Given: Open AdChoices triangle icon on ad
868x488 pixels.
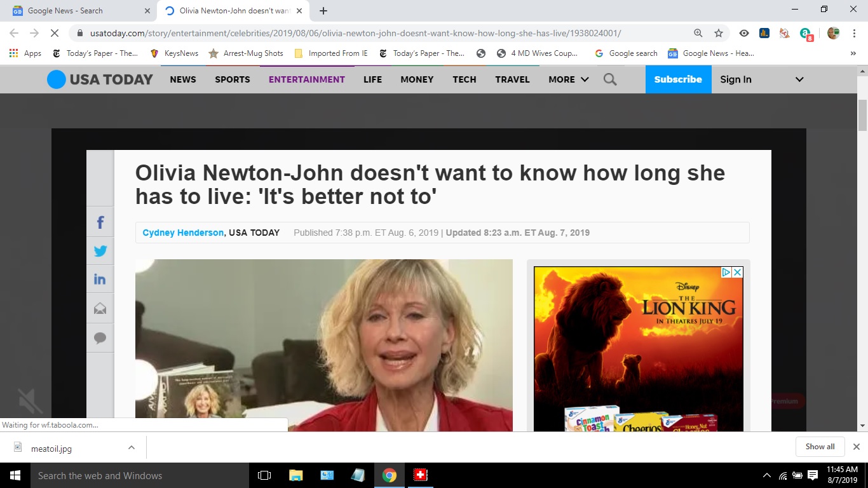Looking at the screenshot, I should pos(726,272).
